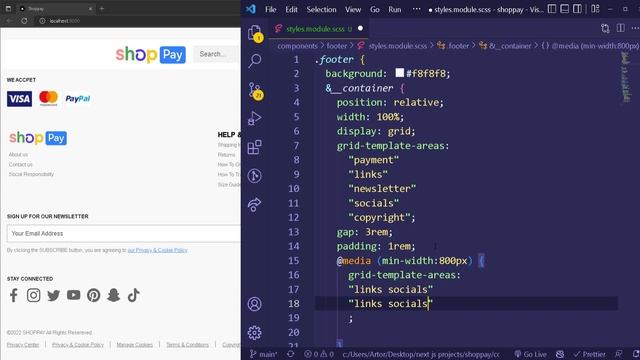Open the Go menu
Image resolution: width=640 pixels, height=360 pixels.
click(375, 9)
